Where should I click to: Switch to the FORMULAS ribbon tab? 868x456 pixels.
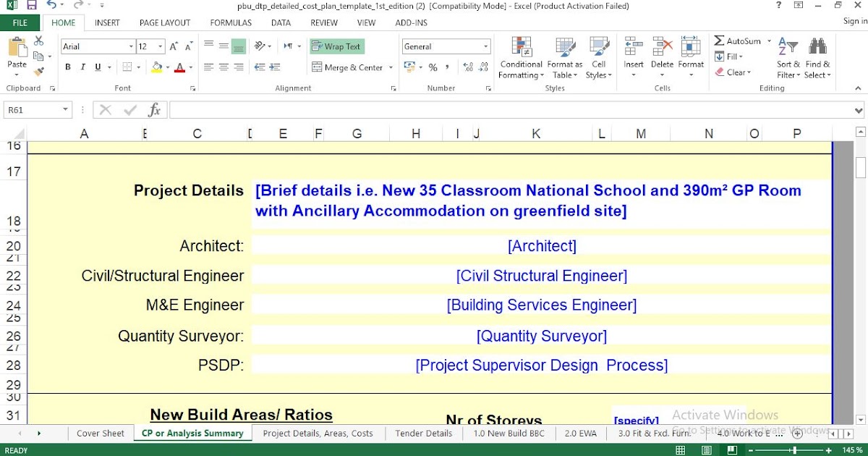(x=230, y=22)
